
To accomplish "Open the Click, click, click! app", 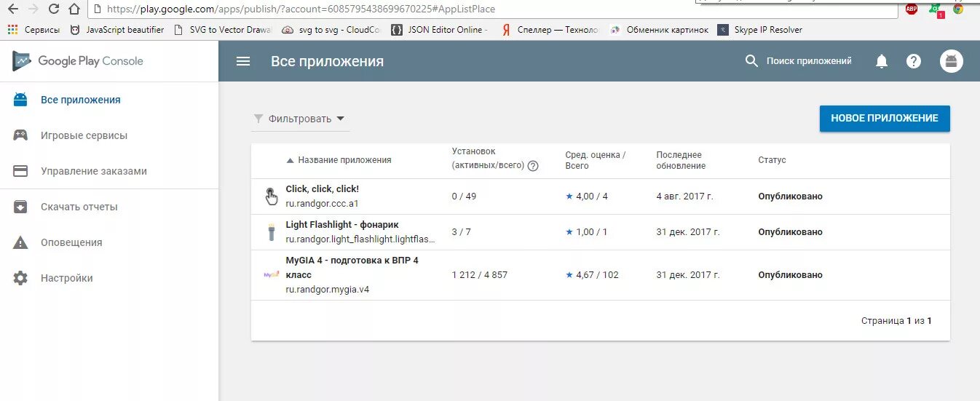I will 322,188.
